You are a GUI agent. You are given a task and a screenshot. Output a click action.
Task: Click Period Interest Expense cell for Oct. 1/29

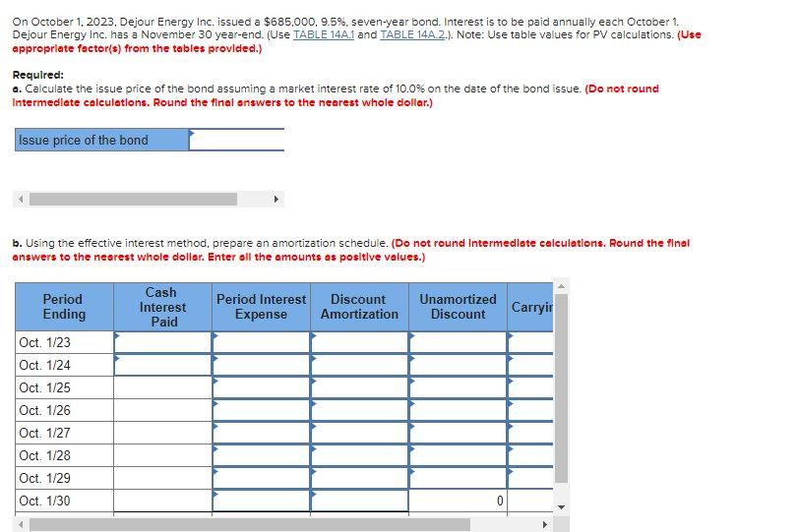point(261,478)
